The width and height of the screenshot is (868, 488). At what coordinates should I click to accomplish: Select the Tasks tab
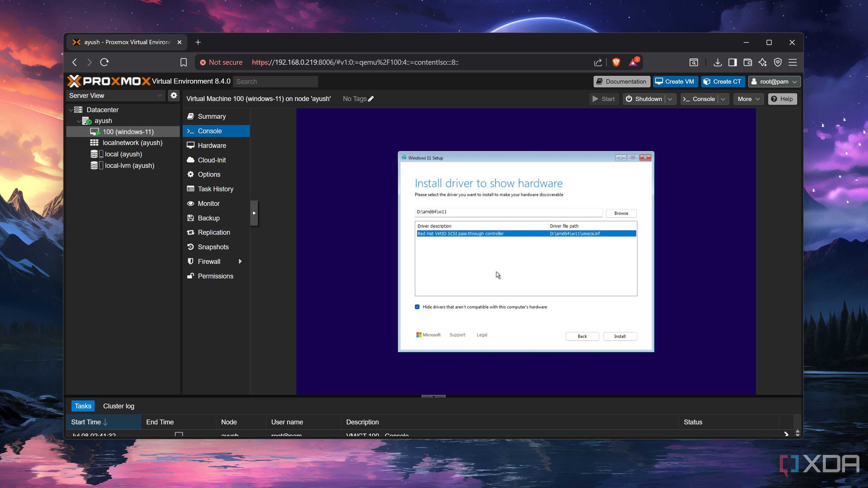83,406
